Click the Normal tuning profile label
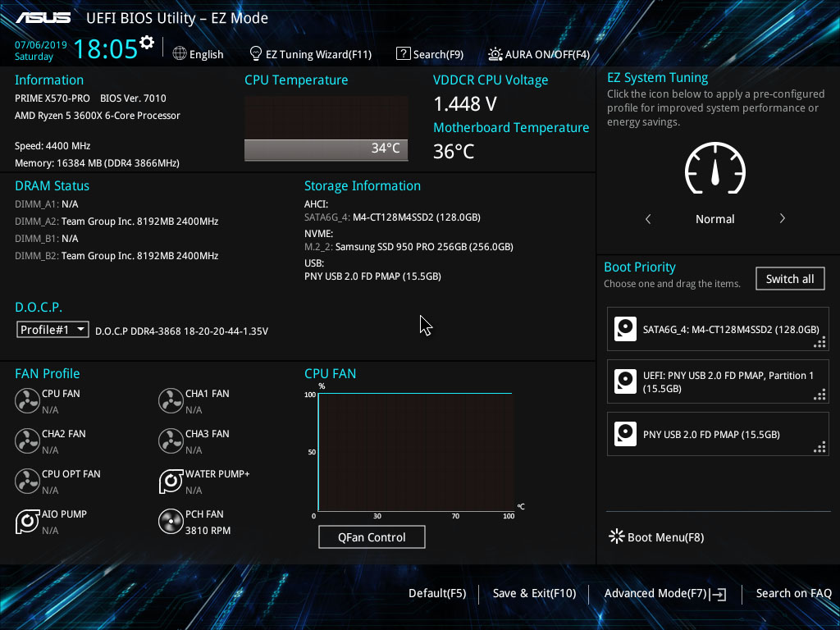 pos(714,218)
